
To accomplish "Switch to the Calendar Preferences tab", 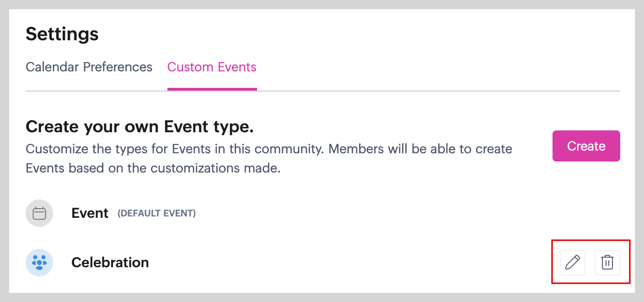I will (89, 67).
